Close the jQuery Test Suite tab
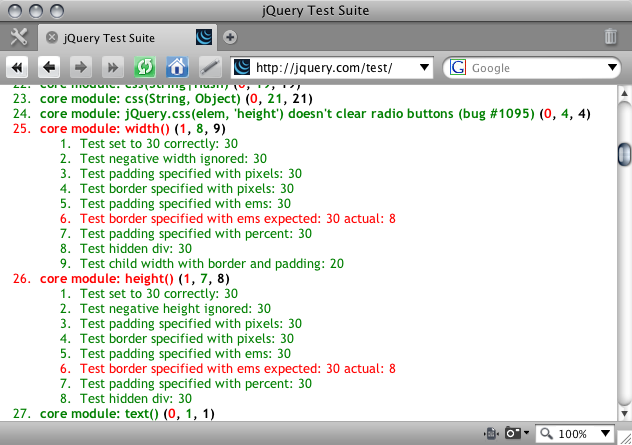Image resolution: width=632 pixels, height=445 pixels. point(51,37)
